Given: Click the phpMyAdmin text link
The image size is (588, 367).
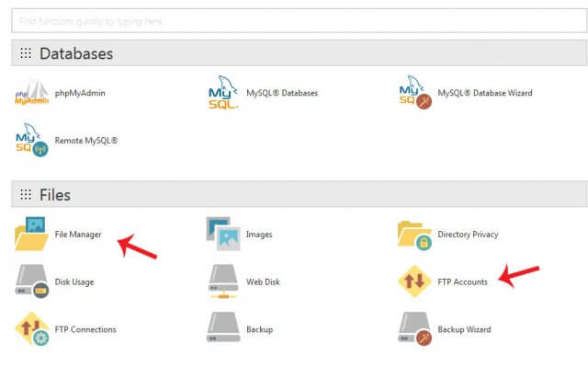Looking at the screenshot, I should tap(80, 93).
